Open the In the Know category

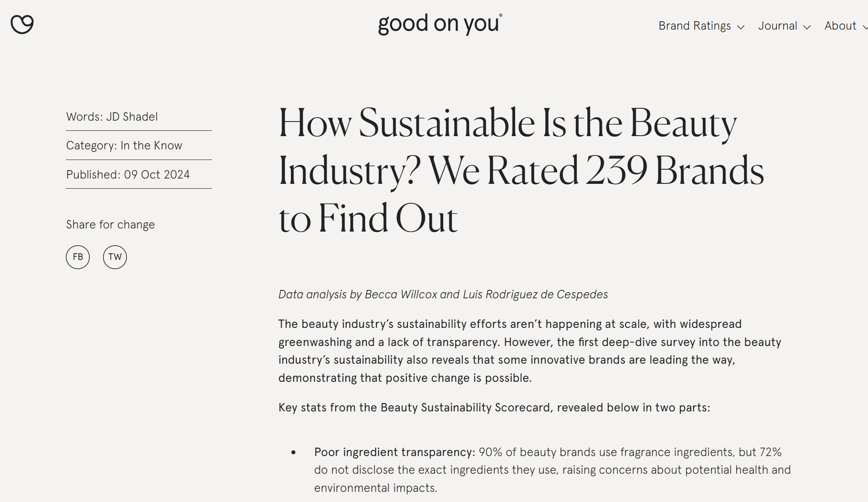tap(151, 145)
